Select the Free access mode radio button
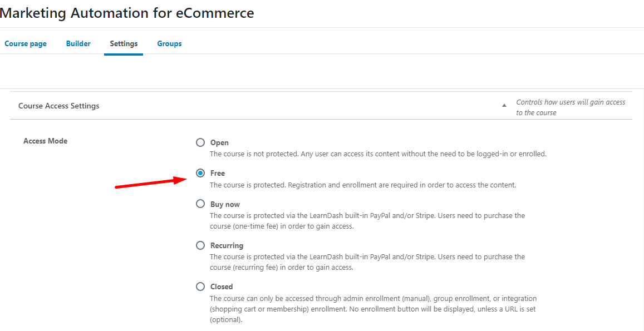 click(200, 173)
